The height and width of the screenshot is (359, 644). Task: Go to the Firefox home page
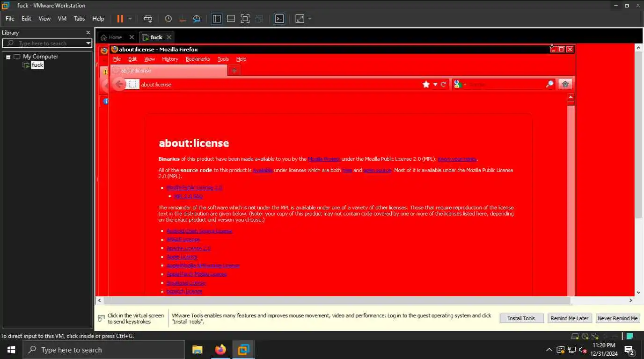click(565, 84)
